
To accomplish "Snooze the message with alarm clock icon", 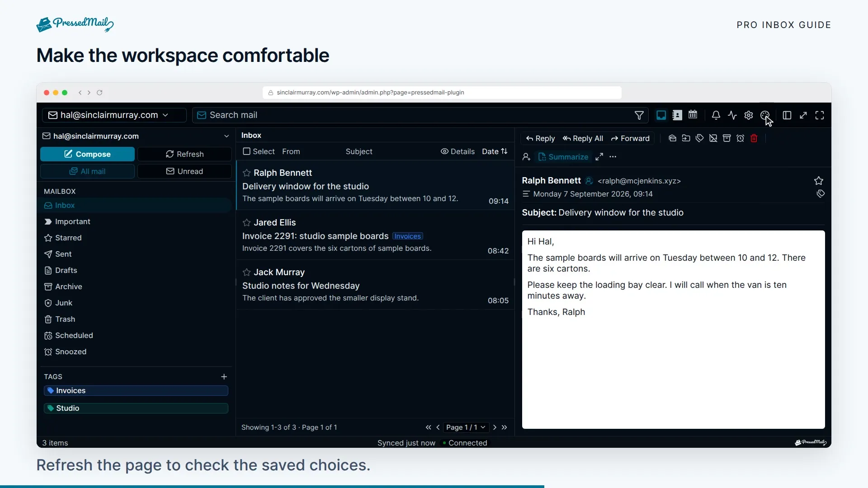I will pos(741,138).
